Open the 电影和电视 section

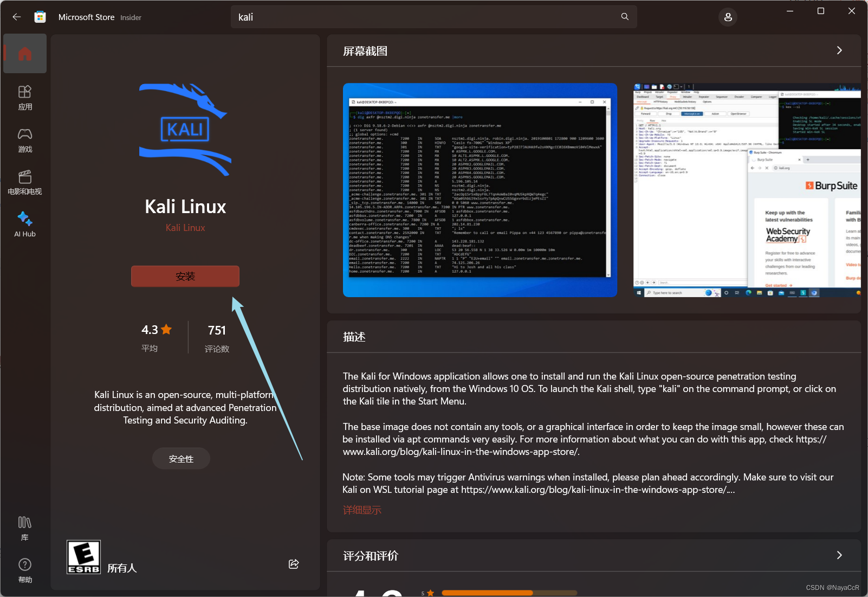[x=25, y=182]
